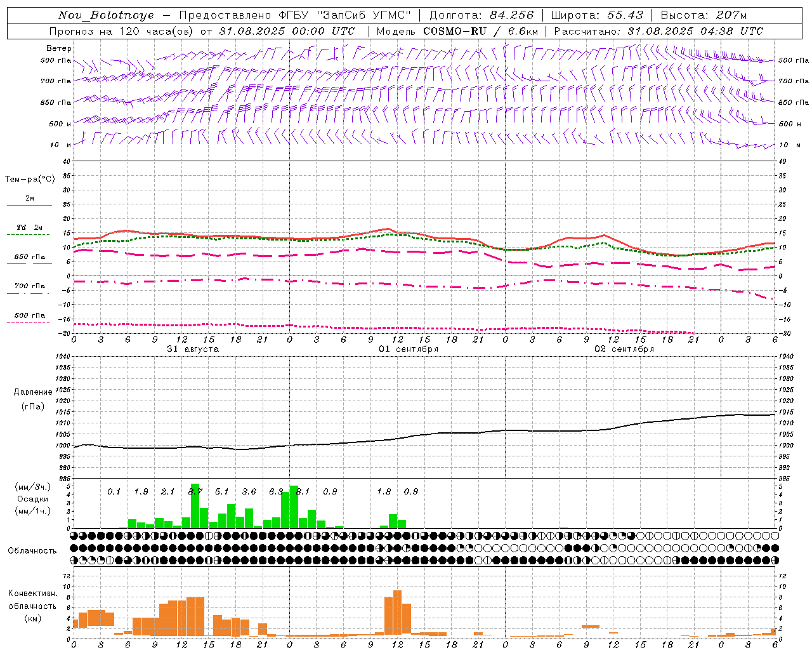Click the 0.1 precipitation total
The height and width of the screenshot is (650, 812).
pyautogui.click(x=114, y=492)
